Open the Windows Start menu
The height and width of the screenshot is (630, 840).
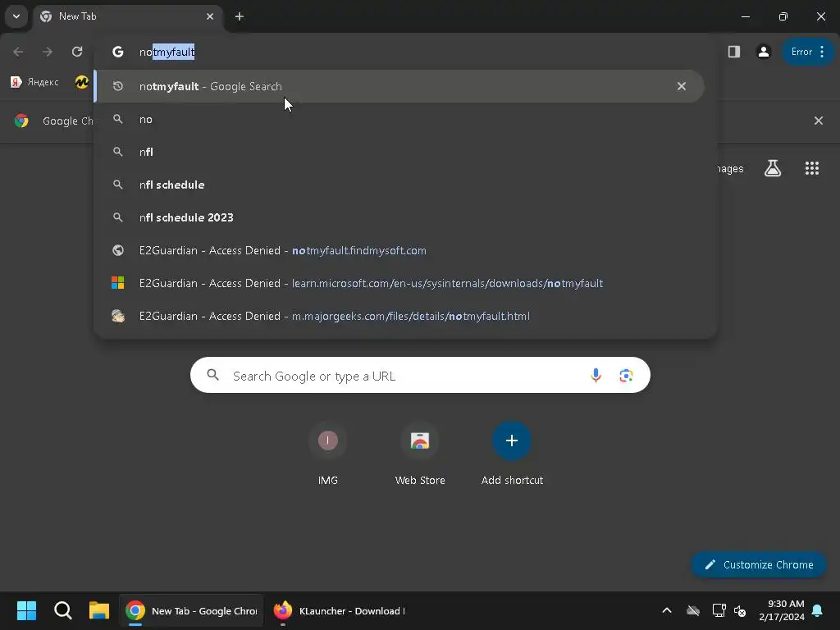point(26,610)
